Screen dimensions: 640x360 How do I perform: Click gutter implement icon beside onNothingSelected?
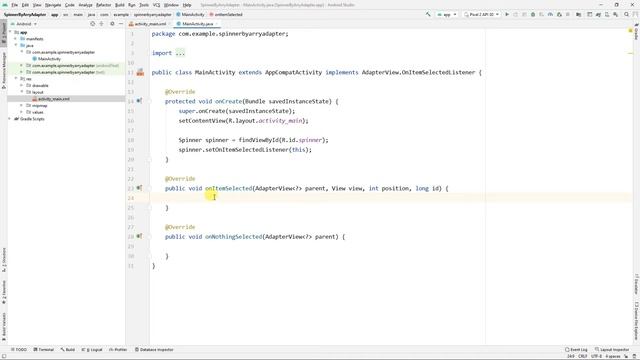(x=139, y=236)
